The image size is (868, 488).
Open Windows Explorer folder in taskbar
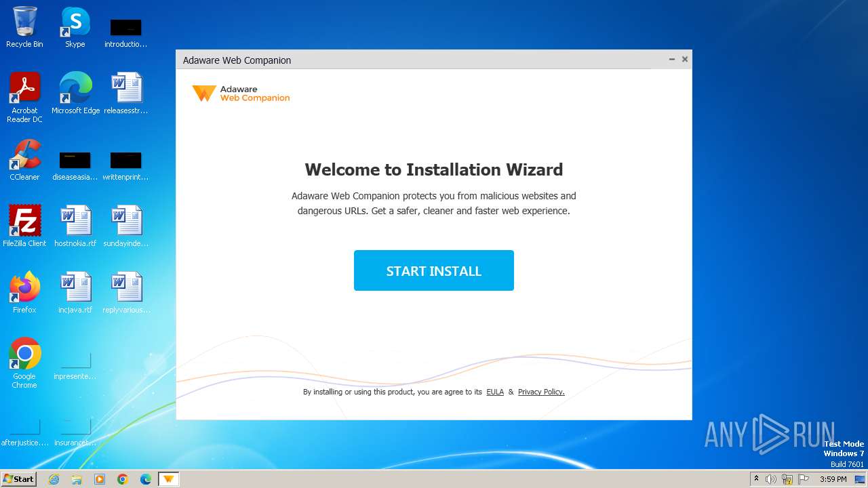[x=77, y=479]
